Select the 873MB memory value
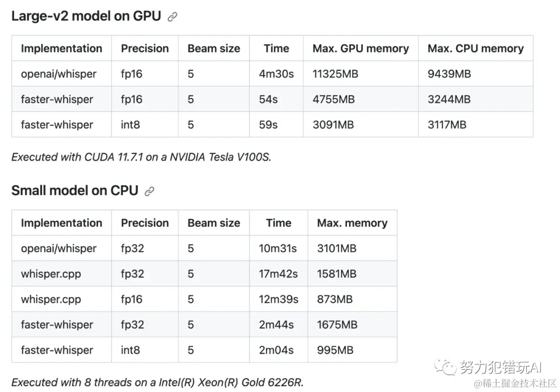This screenshot has height=392, width=560. [334, 299]
